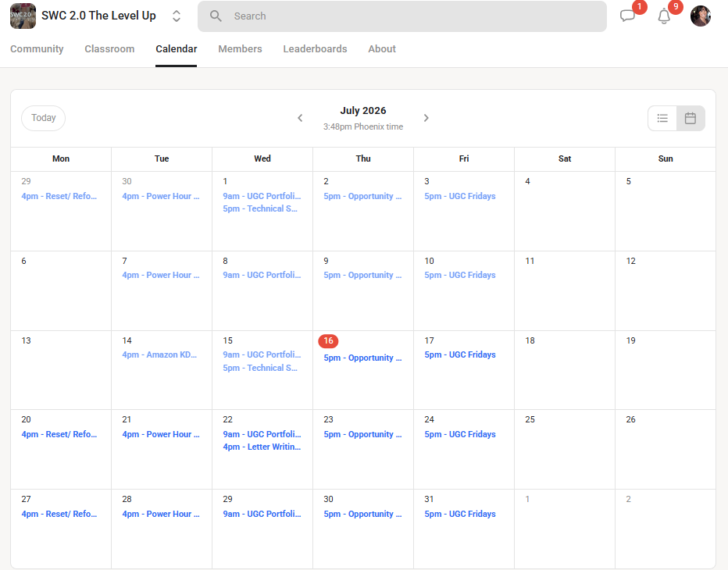Open July 14 Amazon KD event
The width and height of the screenshot is (728, 570).
pyautogui.click(x=159, y=354)
